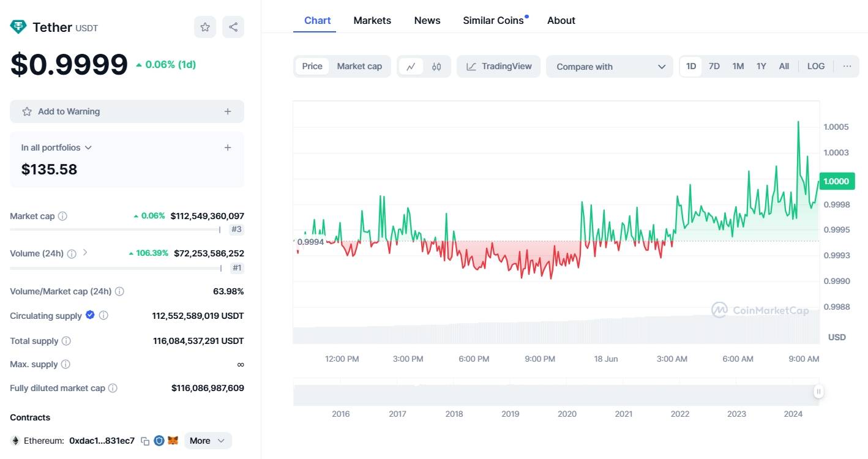
Task: Click the Ethereum logo in Contracts
Action: pos(15,441)
